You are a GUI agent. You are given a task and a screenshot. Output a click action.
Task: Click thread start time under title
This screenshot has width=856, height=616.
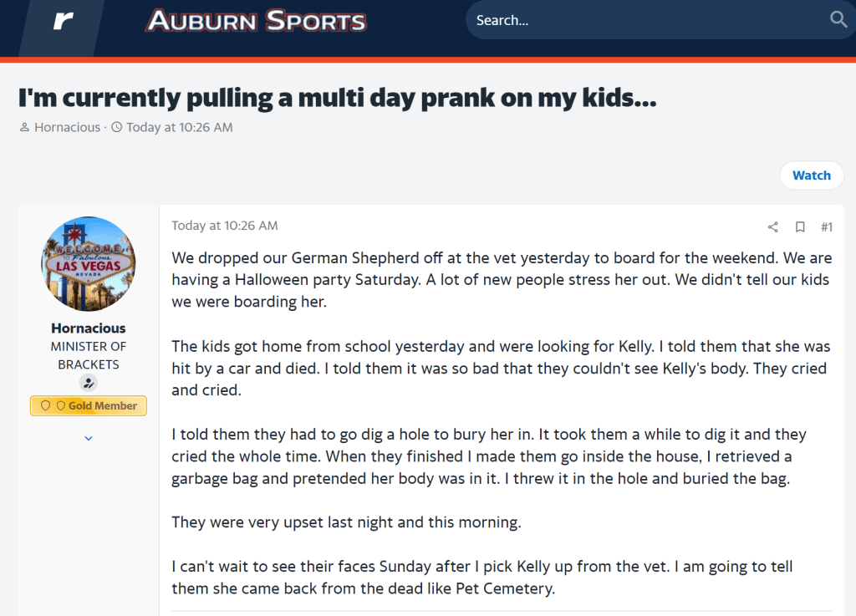(179, 128)
